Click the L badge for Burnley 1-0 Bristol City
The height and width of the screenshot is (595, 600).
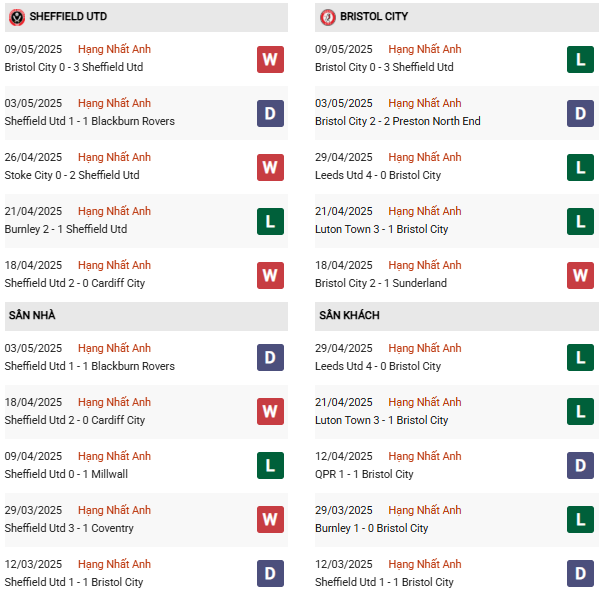coord(580,519)
